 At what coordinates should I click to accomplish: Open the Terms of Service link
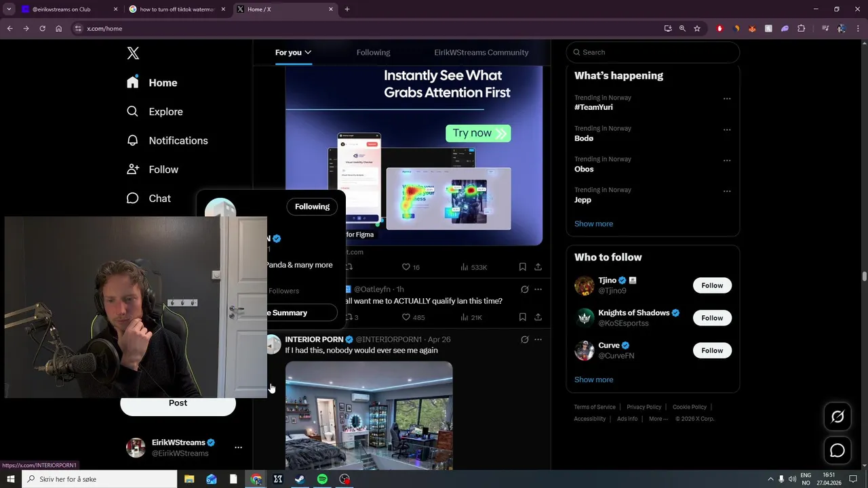pos(595,407)
